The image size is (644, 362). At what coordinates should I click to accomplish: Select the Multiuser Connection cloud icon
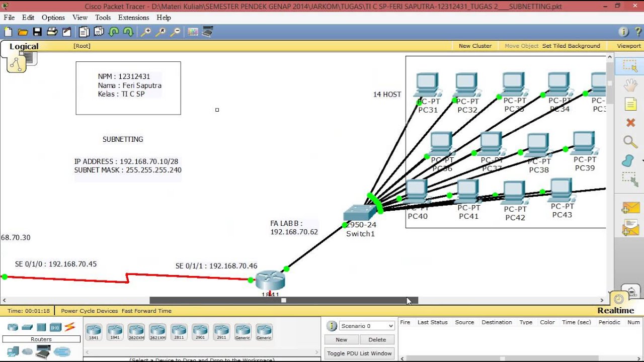point(62,352)
